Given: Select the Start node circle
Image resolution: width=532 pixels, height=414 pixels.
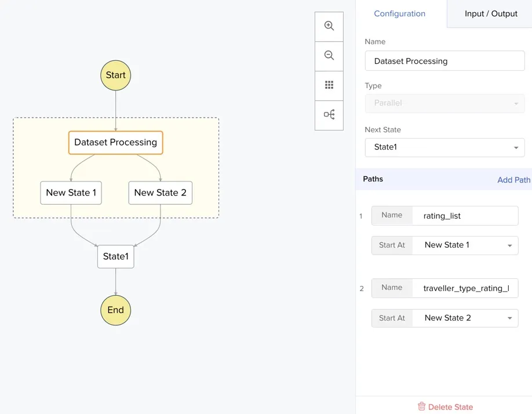Looking at the screenshot, I should (x=116, y=75).
